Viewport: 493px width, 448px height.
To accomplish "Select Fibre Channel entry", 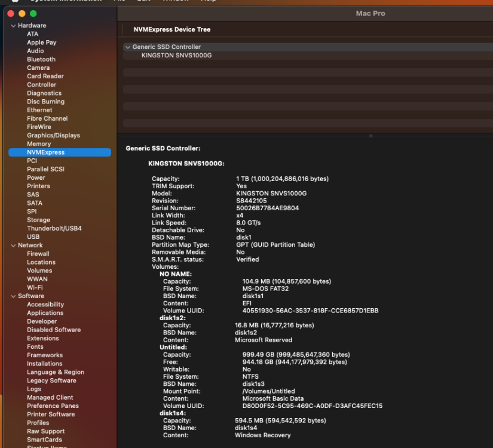I will click(47, 118).
